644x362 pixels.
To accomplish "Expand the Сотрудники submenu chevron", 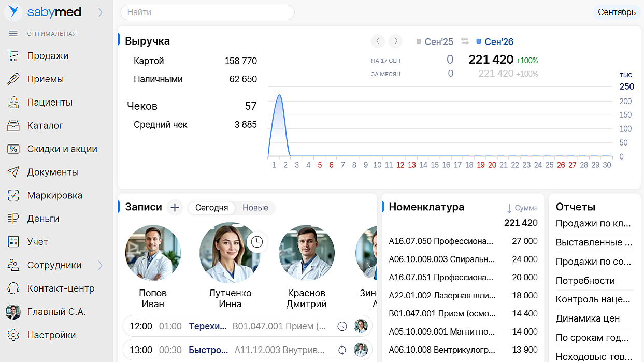I will point(101,265).
